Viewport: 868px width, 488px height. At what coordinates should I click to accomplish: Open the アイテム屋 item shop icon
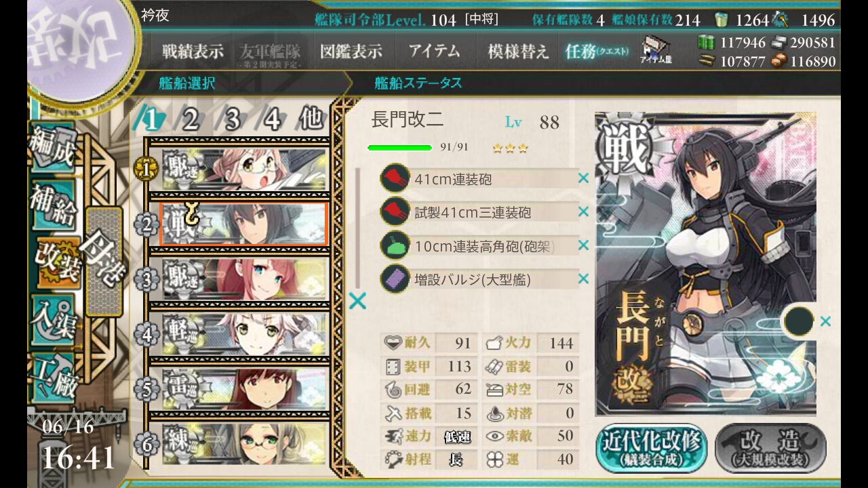(x=655, y=50)
